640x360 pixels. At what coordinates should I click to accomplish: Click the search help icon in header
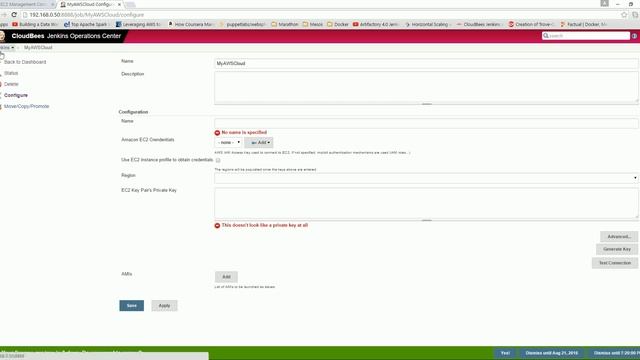(634, 36)
